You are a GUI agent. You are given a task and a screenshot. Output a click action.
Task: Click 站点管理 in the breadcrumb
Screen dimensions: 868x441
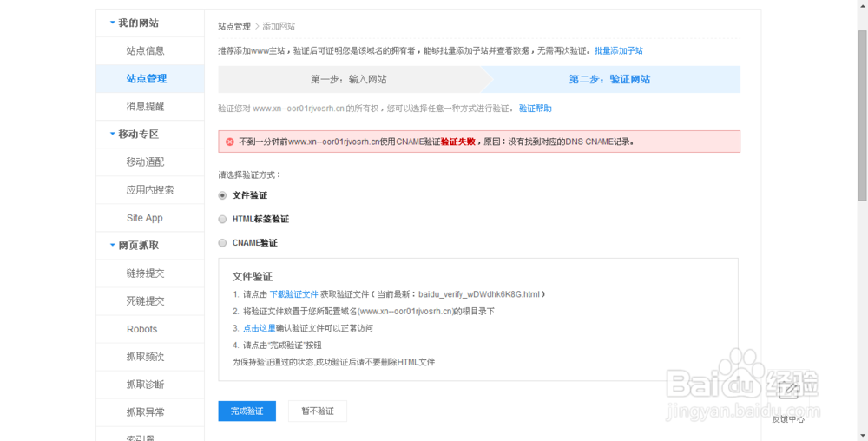coord(234,26)
